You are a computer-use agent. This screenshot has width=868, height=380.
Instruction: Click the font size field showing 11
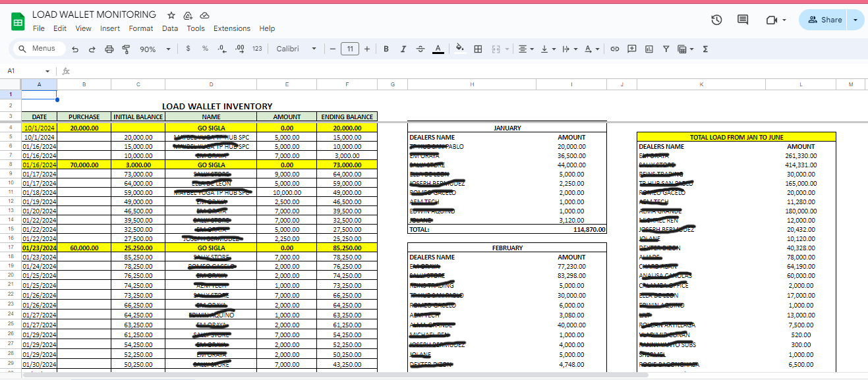[x=350, y=49]
